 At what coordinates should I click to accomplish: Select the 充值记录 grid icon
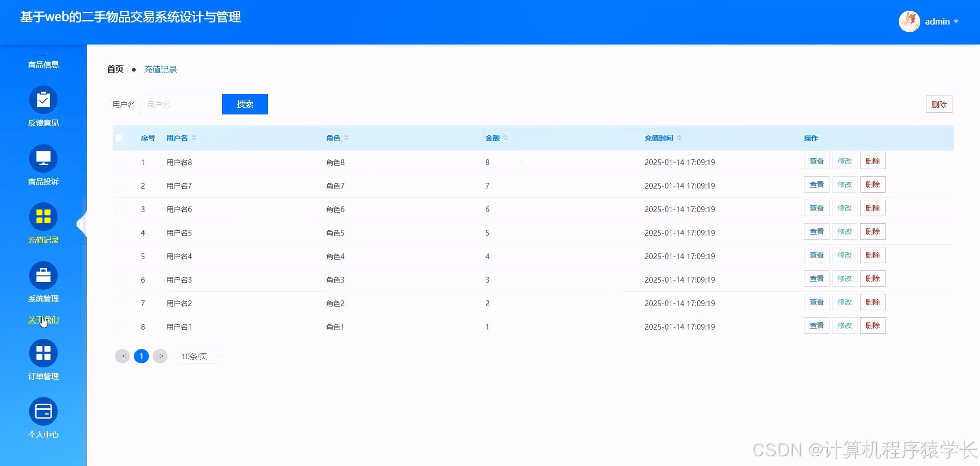(x=43, y=217)
